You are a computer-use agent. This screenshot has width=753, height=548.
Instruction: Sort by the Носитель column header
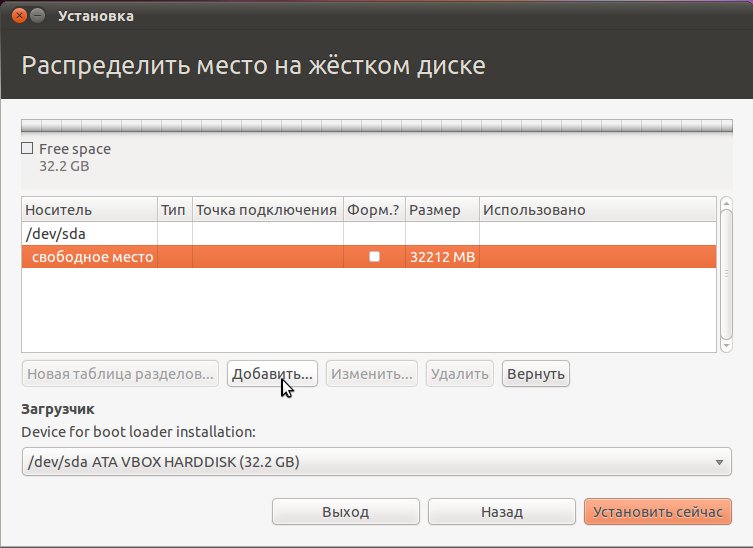(x=90, y=210)
